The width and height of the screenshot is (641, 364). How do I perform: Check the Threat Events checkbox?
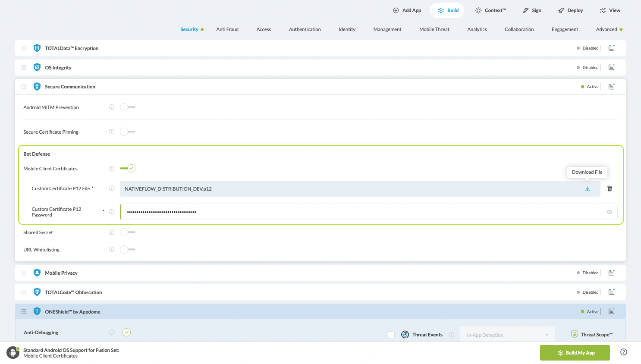(391, 334)
